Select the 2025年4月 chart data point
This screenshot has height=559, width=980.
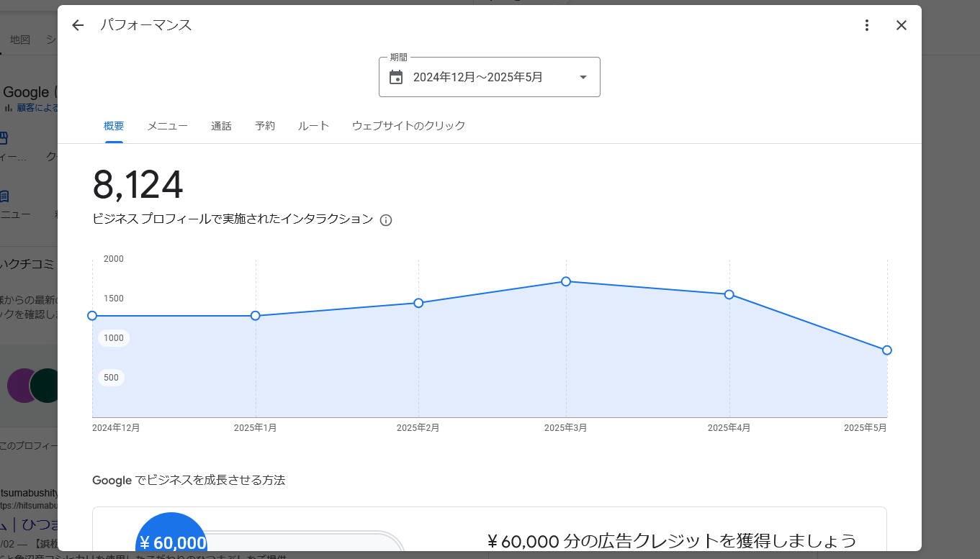(729, 294)
